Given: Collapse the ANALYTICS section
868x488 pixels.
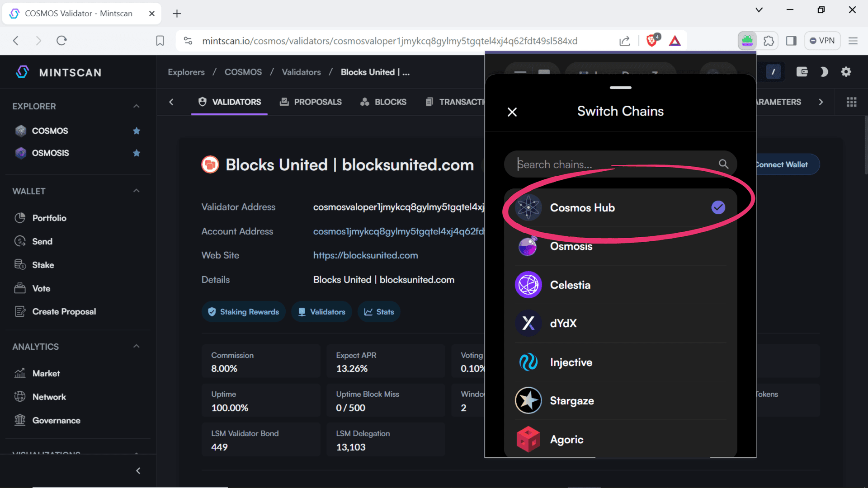Looking at the screenshot, I should coord(137,346).
